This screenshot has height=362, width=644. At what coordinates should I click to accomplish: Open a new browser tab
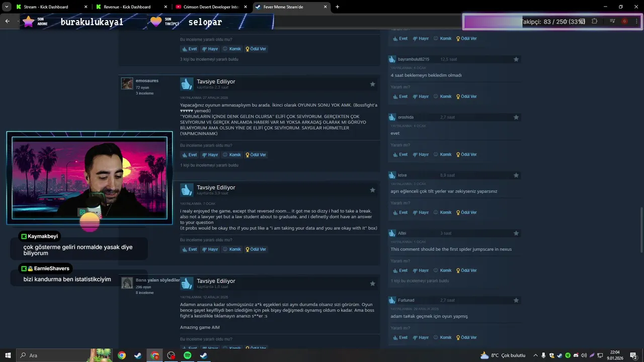pos(337,7)
